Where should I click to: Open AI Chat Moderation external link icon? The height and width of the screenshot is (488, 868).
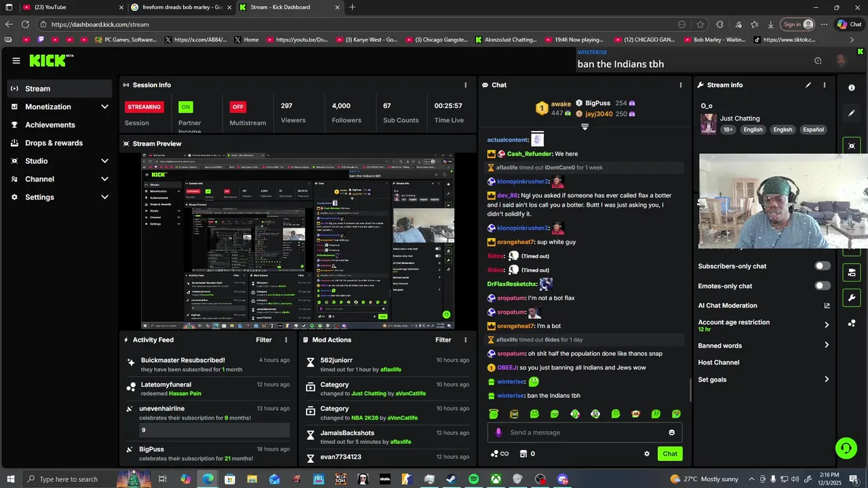click(827, 306)
